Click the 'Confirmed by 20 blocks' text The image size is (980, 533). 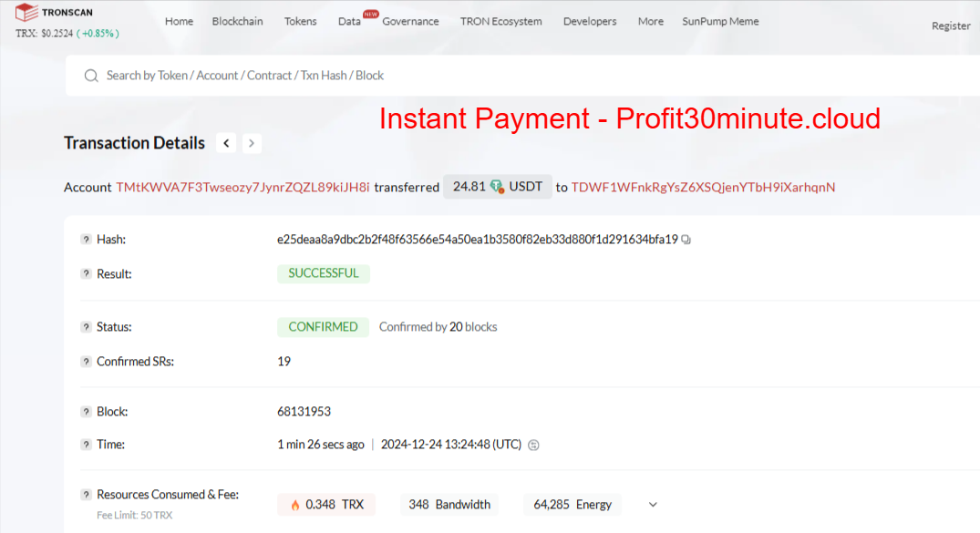coord(438,327)
